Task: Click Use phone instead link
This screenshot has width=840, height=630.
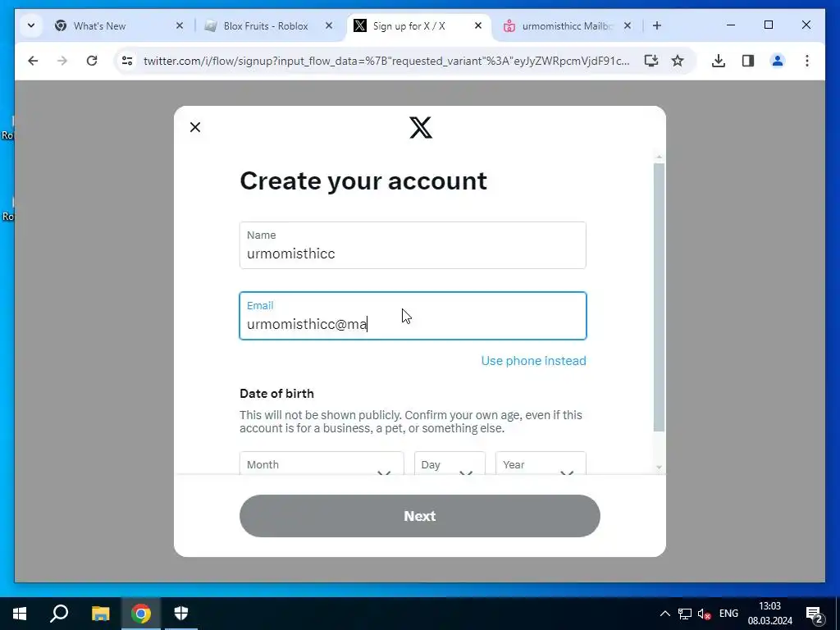Action: point(533,361)
